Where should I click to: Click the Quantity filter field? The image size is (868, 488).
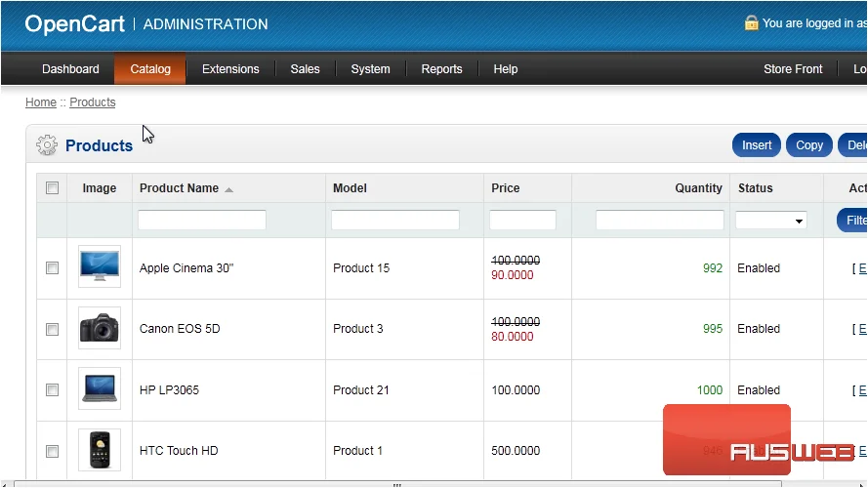coord(660,221)
